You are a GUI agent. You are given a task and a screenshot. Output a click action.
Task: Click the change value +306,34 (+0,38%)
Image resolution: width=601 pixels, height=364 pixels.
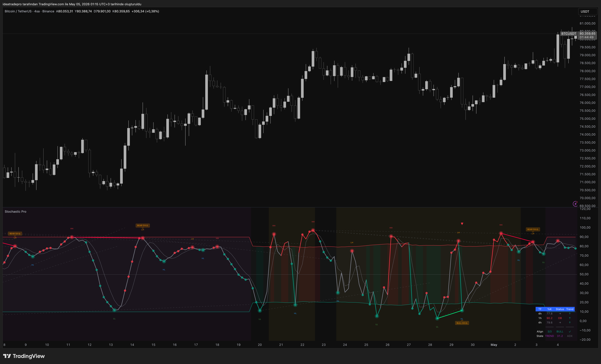point(145,11)
